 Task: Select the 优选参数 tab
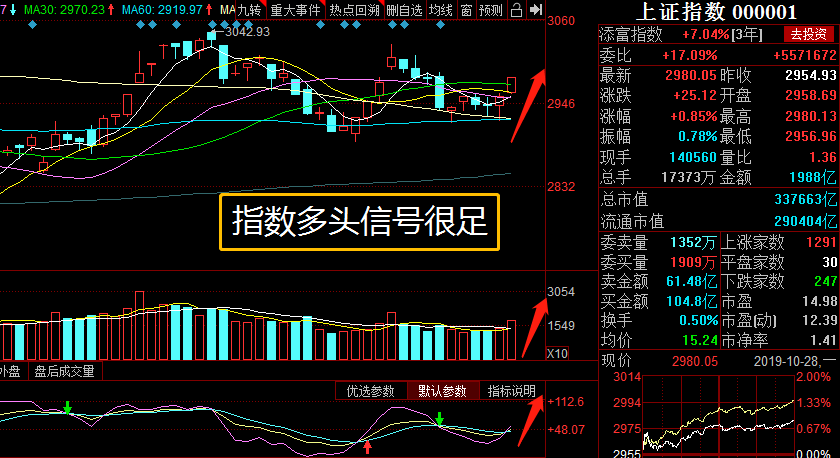(371, 391)
